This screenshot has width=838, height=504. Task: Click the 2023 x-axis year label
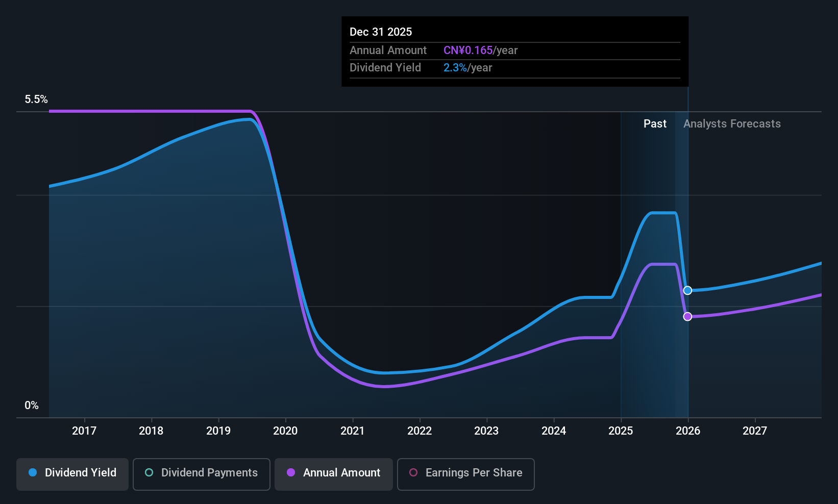click(486, 431)
